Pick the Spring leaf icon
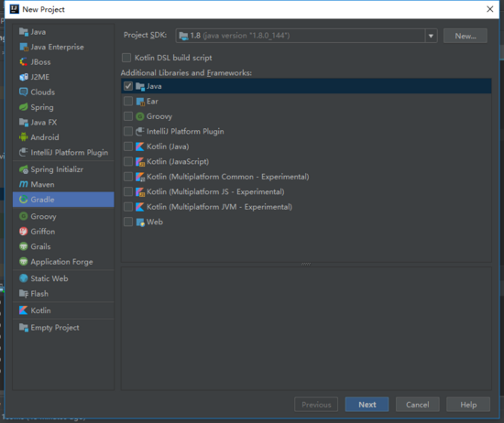This screenshot has height=423, width=504. point(24,107)
